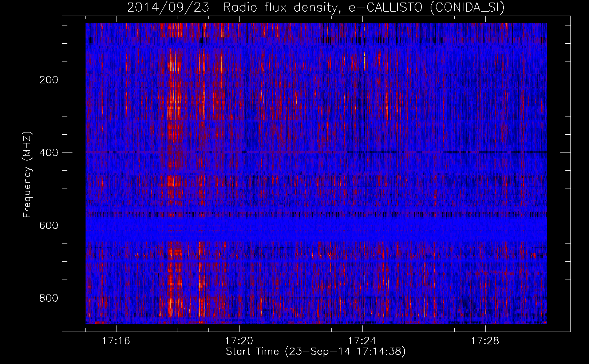Click the 17:16 time tick label

(116, 341)
